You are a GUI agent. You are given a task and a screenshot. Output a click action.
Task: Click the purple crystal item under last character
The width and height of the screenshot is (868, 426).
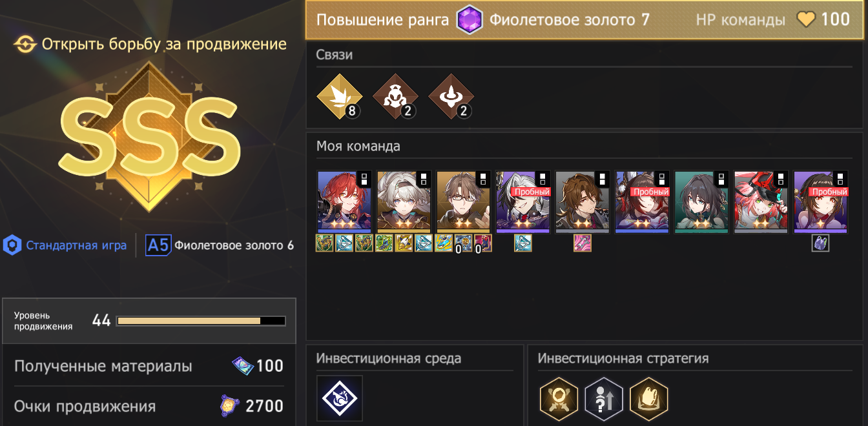click(x=820, y=243)
